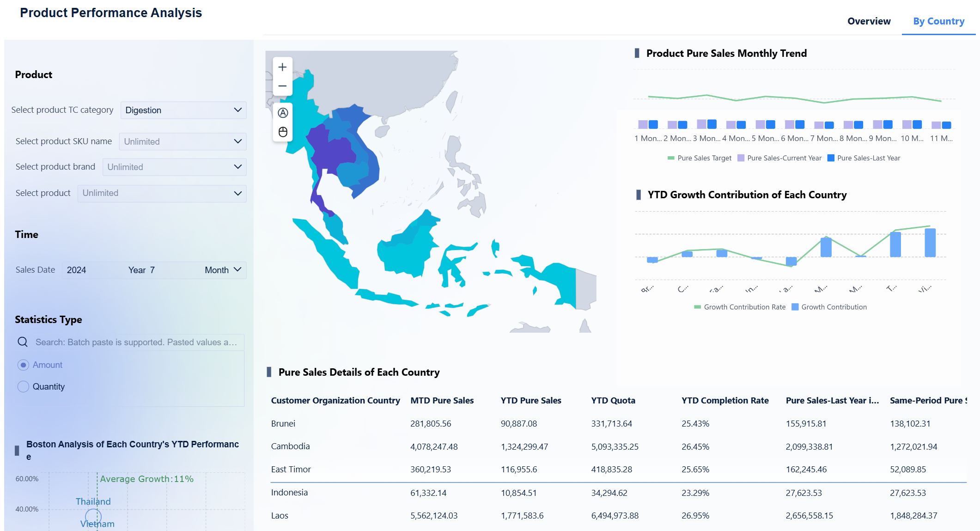Toggle Pure Sales Target legend marker
This screenshot has height=531, width=980.
[671, 158]
